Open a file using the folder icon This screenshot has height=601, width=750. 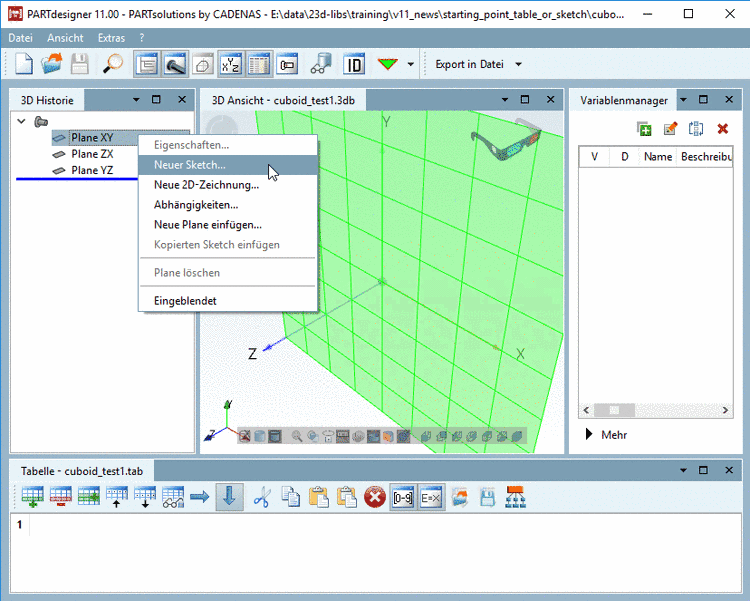(52, 64)
